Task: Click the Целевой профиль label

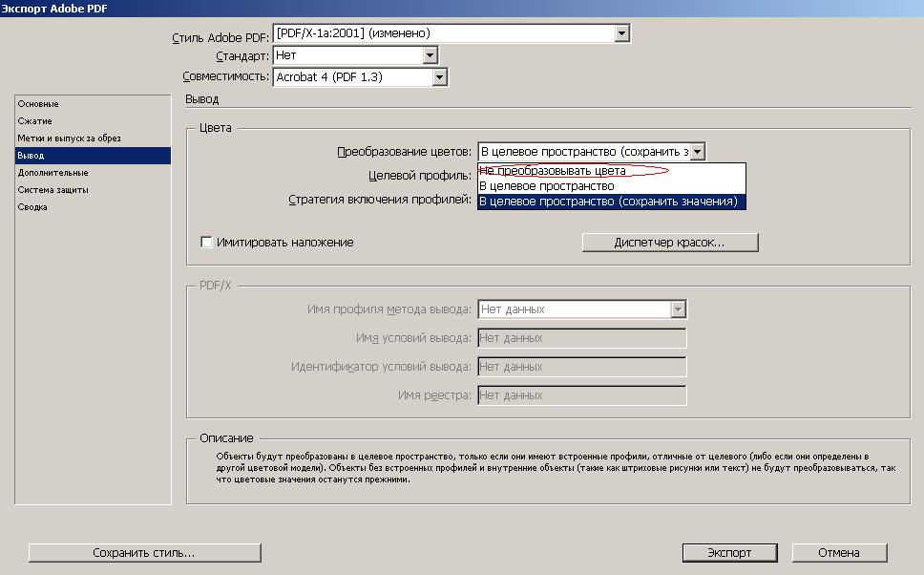Action: click(420, 176)
